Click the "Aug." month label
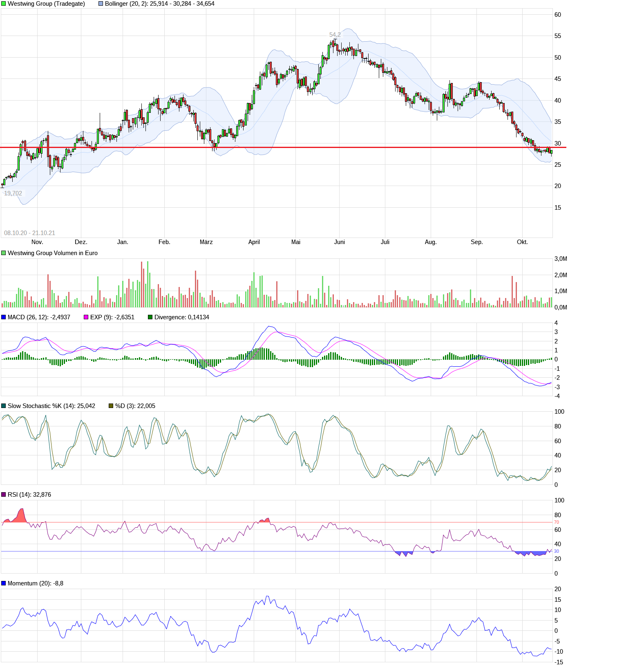The height and width of the screenshot is (668, 644). [x=431, y=242]
